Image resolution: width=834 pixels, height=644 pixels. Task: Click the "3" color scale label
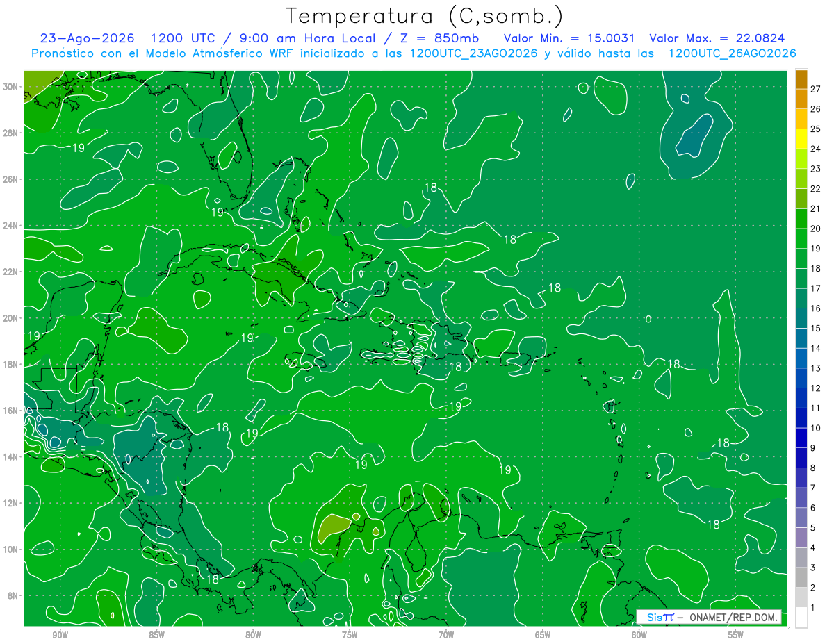(813, 568)
